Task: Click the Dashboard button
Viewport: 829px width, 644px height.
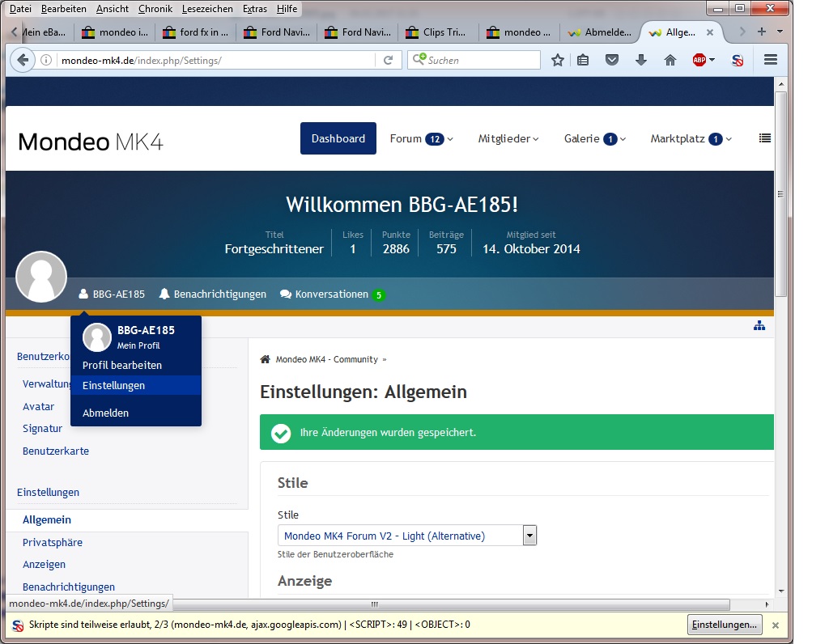Action: point(338,138)
